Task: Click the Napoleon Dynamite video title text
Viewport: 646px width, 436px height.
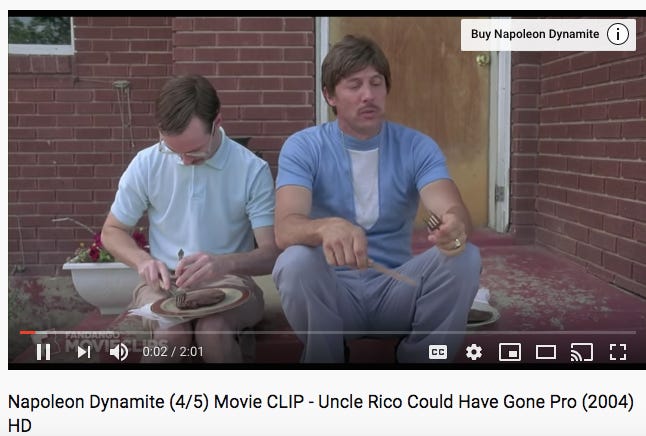Action: point(321,413)
